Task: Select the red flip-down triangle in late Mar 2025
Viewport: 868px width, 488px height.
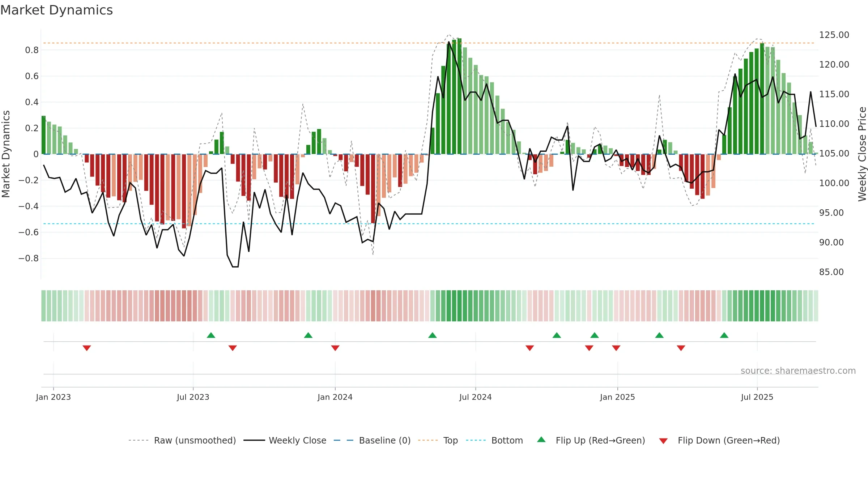Action: tap(681, 348)
